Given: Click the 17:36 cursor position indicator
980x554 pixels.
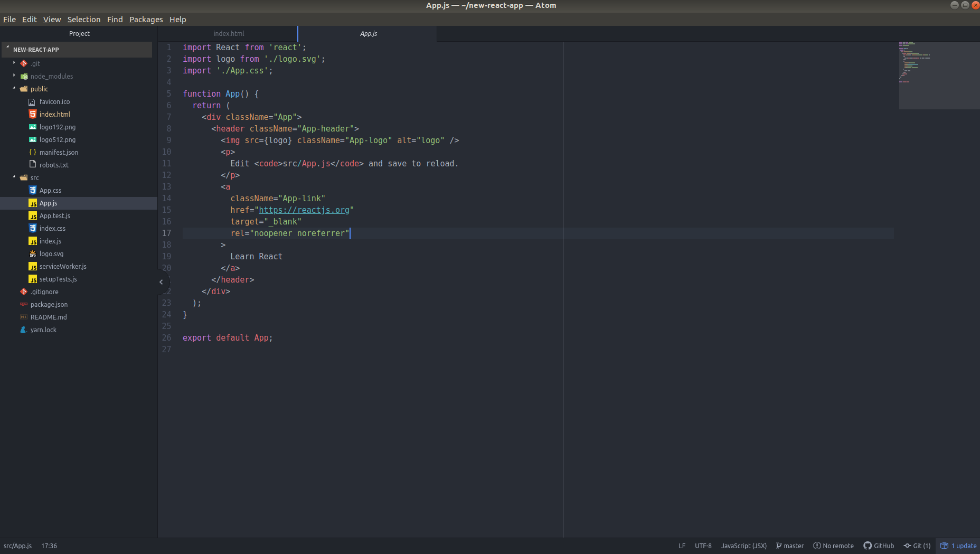Looking at the screenshot, I should click(49, 546).
